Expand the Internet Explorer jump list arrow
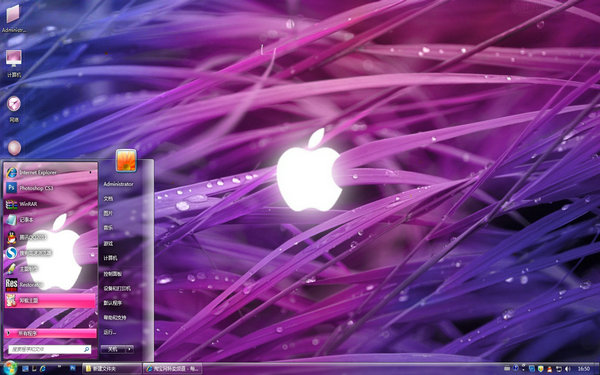The image size is (600, 375). click(90, 173)
